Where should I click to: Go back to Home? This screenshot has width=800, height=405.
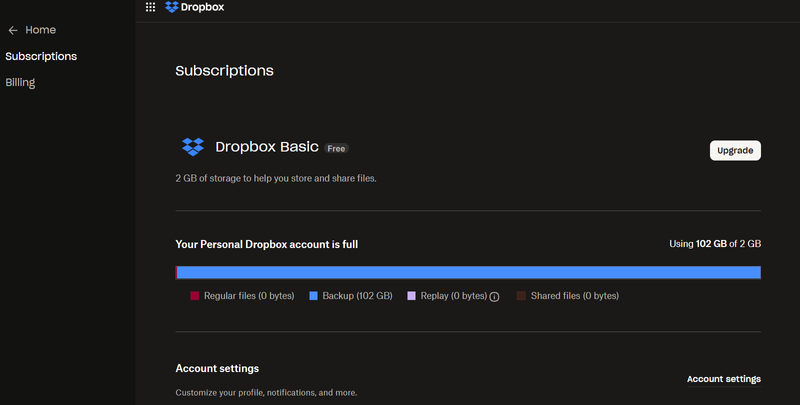(x=40, y=31)
